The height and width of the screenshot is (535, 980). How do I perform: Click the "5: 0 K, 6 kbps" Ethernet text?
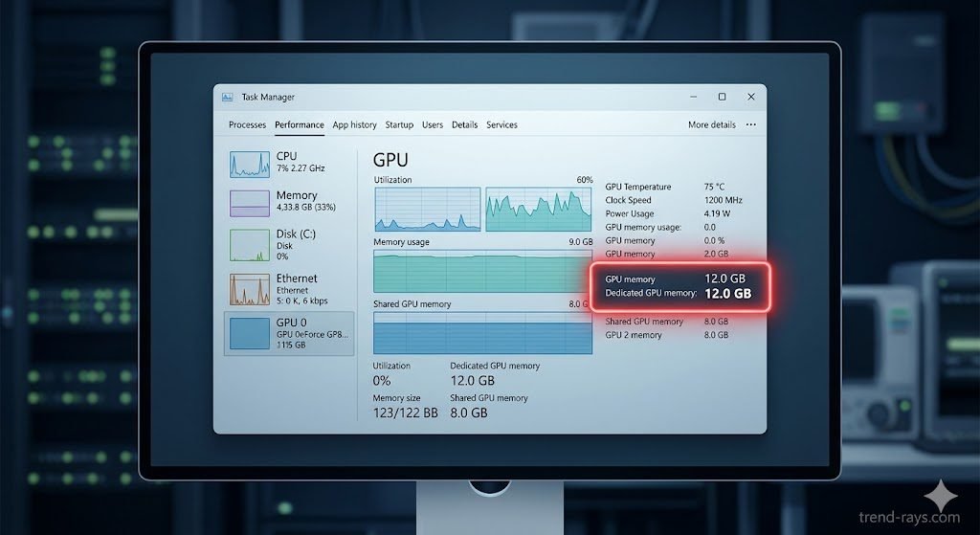coord(301,301)
